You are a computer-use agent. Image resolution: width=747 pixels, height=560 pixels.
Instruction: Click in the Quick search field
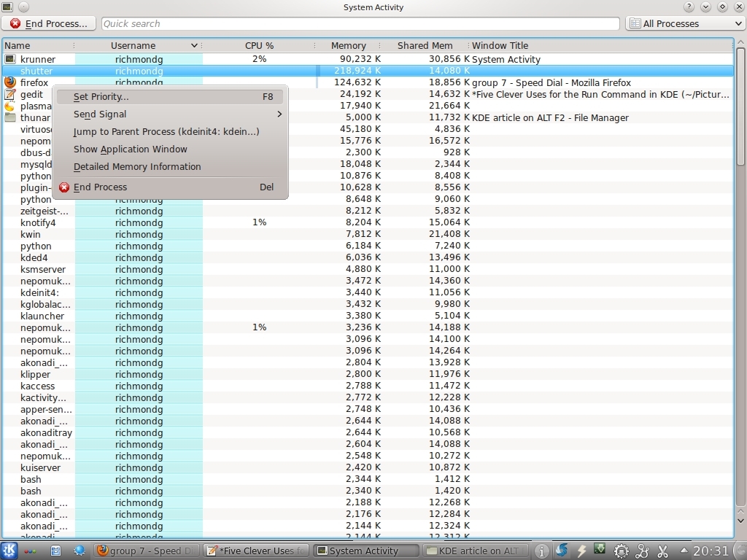coord(360,23)
